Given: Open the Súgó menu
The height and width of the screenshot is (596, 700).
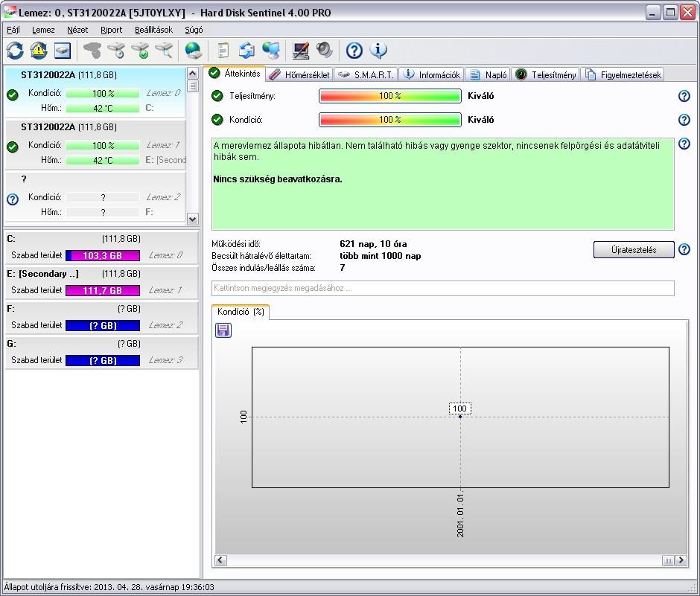Looking at the screenshot, I should 194,30.
